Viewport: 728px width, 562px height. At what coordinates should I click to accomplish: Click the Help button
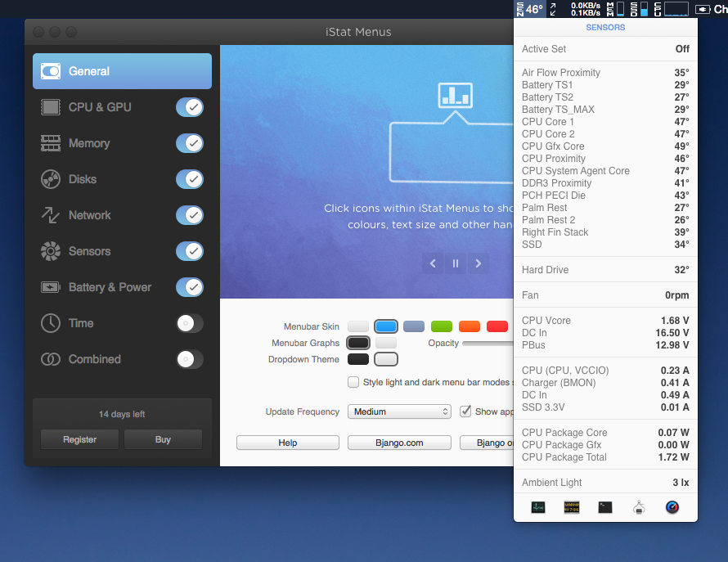tap(288, 443)
